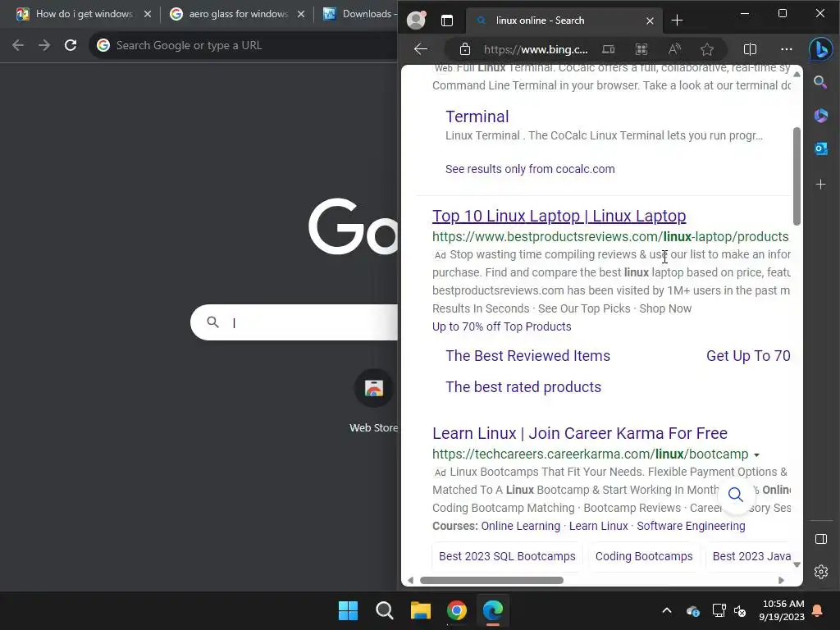
Task: Open 'Learn Linux' course link
Action: 598,526
